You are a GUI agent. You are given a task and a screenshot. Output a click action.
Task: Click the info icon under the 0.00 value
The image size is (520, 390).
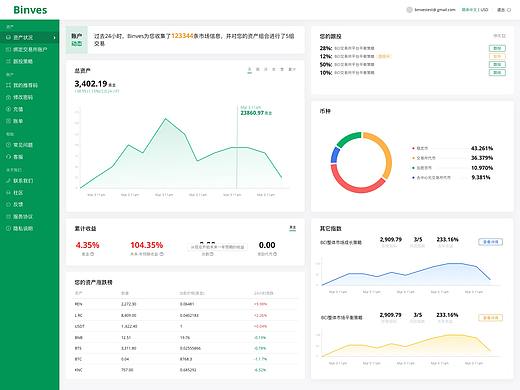tap(275, 254)
